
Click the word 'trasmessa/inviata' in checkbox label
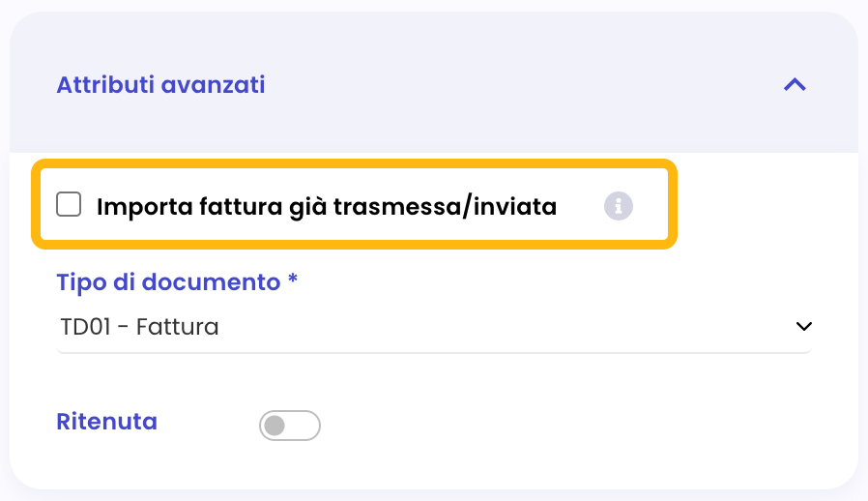coord(445,207)
